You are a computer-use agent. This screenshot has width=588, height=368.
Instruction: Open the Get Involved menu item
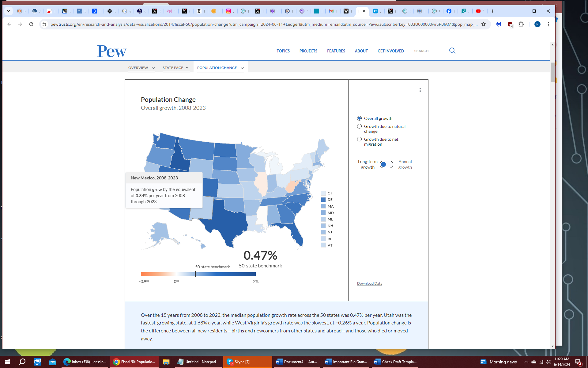click(x=390, y=51)
